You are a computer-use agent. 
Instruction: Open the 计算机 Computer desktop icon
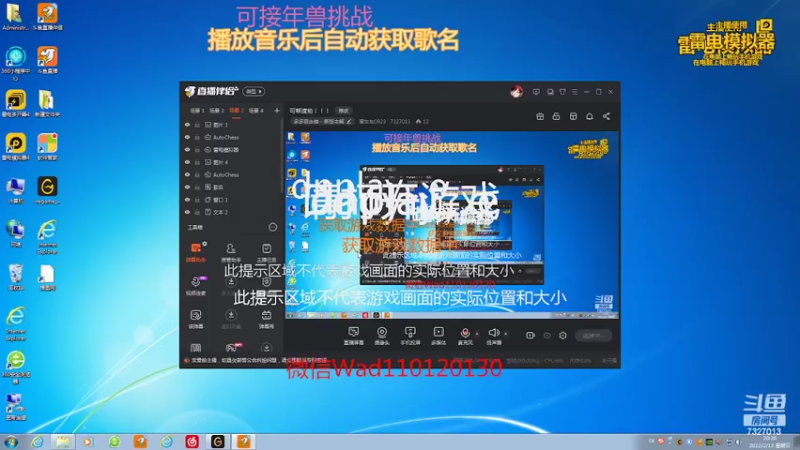tap(15, 191)
